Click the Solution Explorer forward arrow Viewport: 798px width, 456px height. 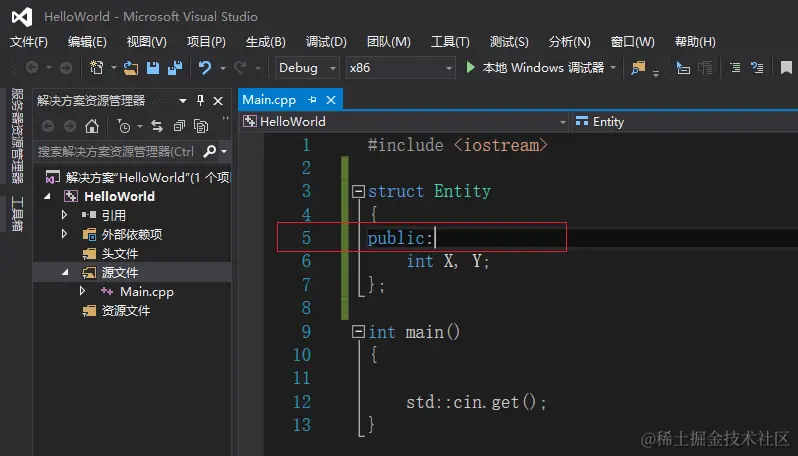70,126
